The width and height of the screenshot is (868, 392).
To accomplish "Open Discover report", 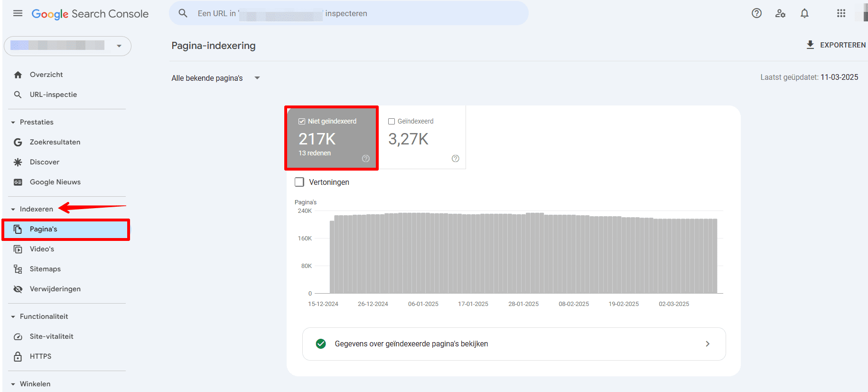I will (45, 162).
